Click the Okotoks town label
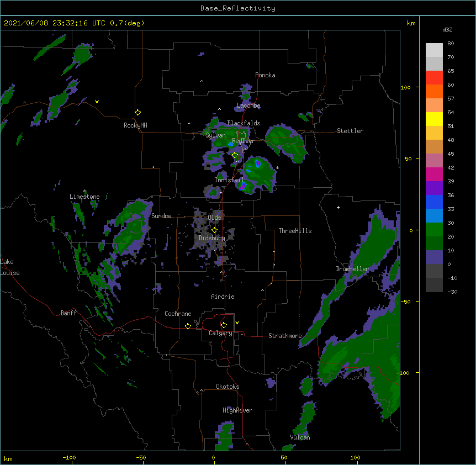The width and height of the screenshot is (476, 465). point(228,387)
